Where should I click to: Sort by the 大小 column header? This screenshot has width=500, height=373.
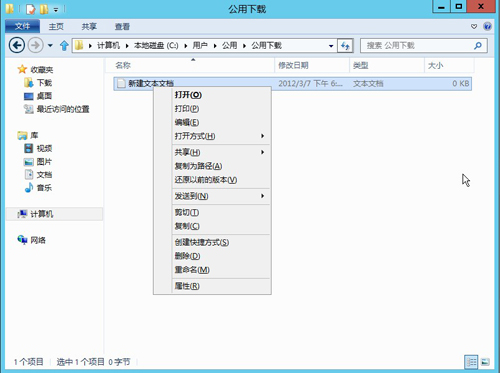[449, 65]
